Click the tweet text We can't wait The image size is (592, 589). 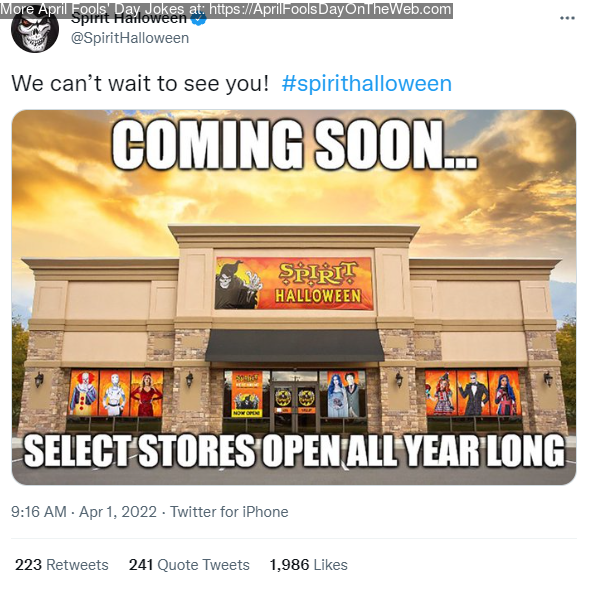pos(140,83)
